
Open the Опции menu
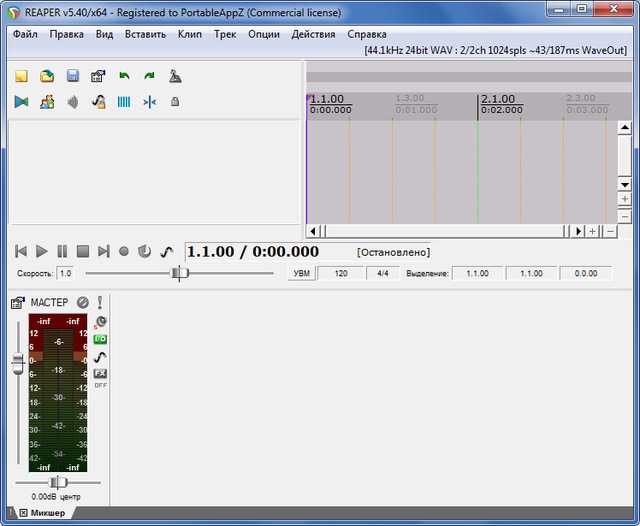[264, 34]
